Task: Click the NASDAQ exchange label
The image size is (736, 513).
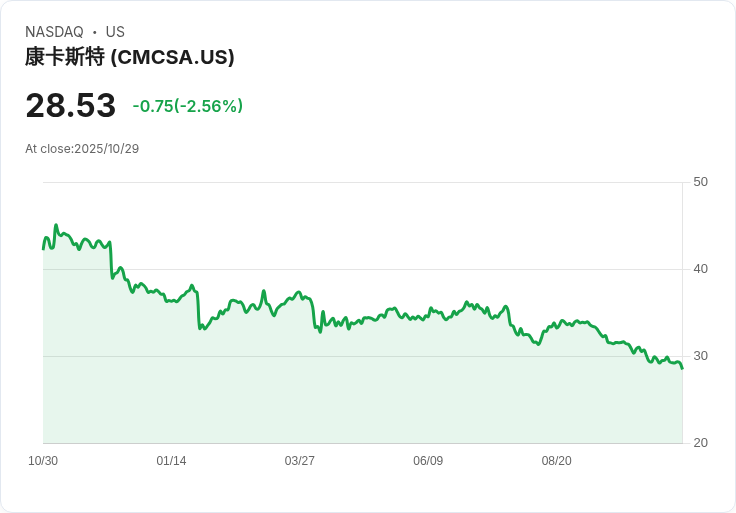Action: (54, 32)
